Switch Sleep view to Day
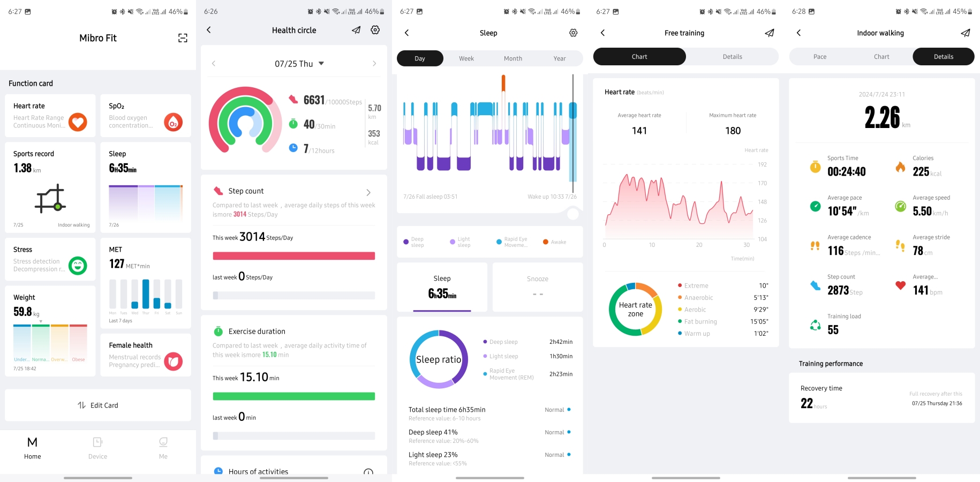The width and height of the screenshot is (980, 482). click(420, 58)
